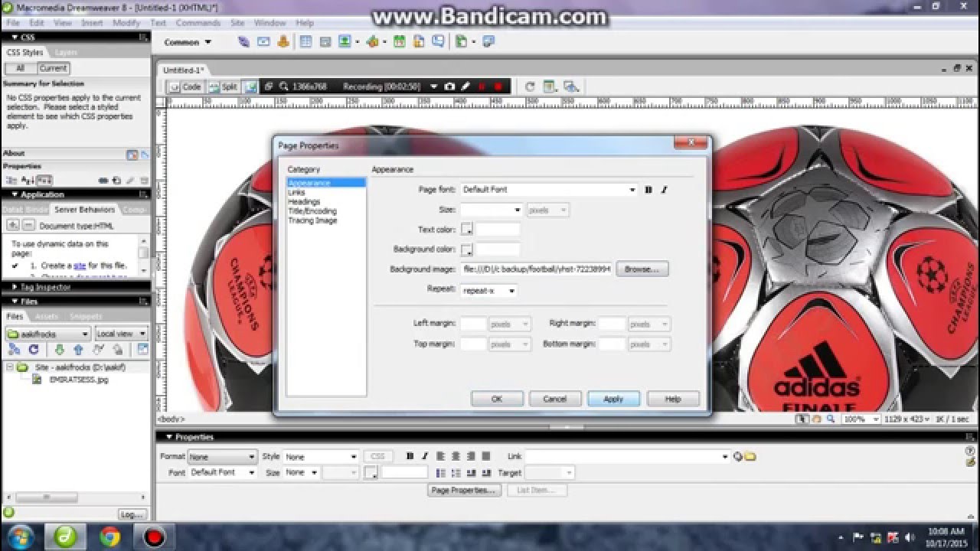
Task: Click the Named Anchor icon in Insert bar
Action: click(x=283, y=42)
